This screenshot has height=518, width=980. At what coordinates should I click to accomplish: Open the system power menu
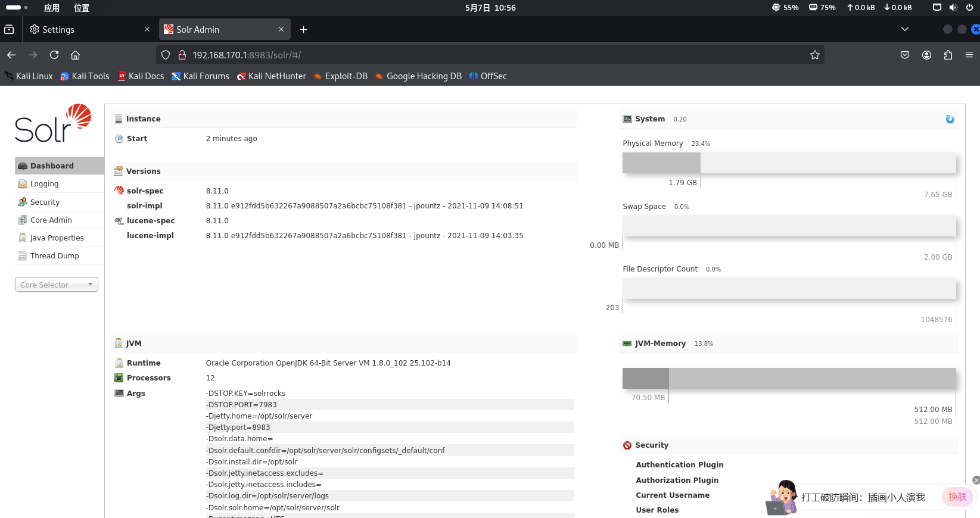click(969, 8)
